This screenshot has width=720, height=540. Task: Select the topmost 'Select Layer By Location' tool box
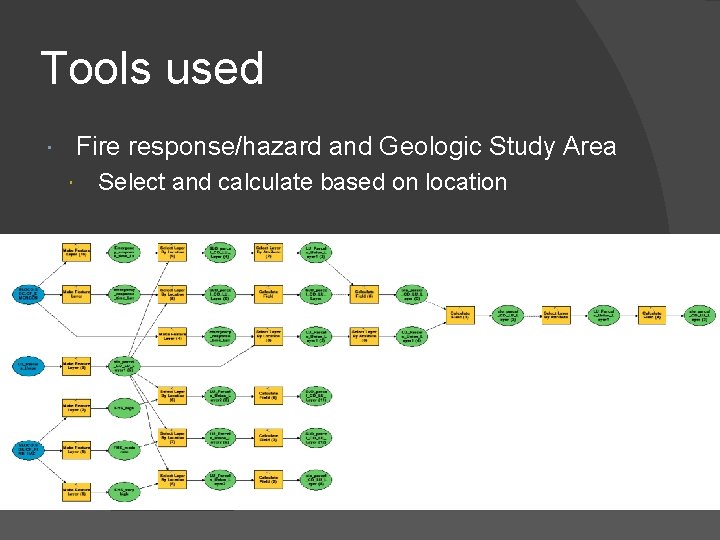coord(172,254)
